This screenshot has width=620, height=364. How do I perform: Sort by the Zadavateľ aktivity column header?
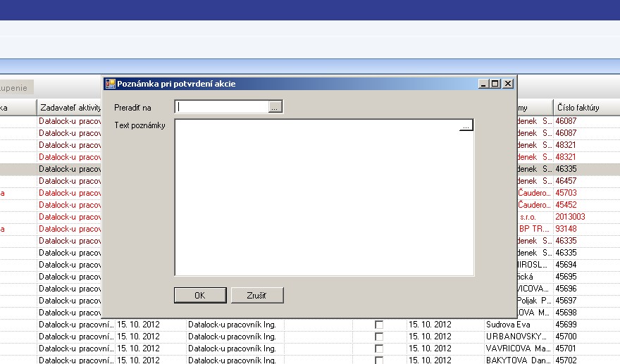70,108
